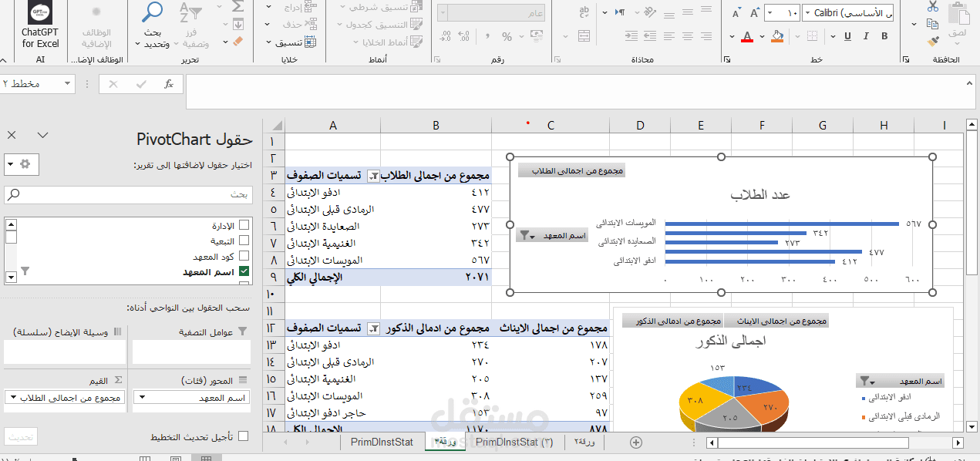Switch to ورقة٢ sheet tab
The image size is (980, 461).
click(x=584, y=442)
